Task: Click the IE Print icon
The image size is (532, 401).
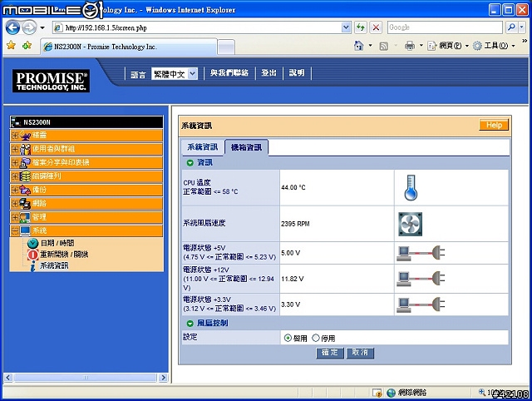Action: point(410,46)
